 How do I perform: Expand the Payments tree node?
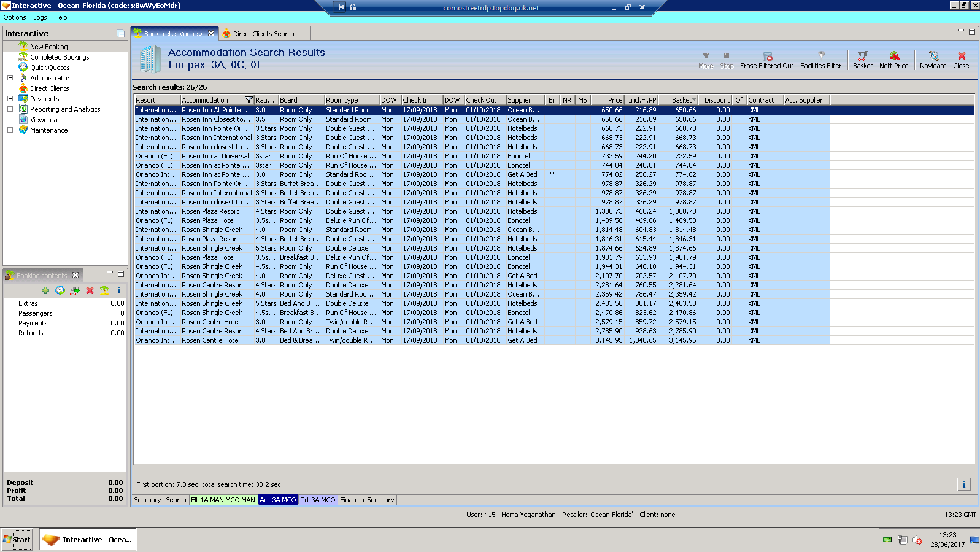coord(10,99)
